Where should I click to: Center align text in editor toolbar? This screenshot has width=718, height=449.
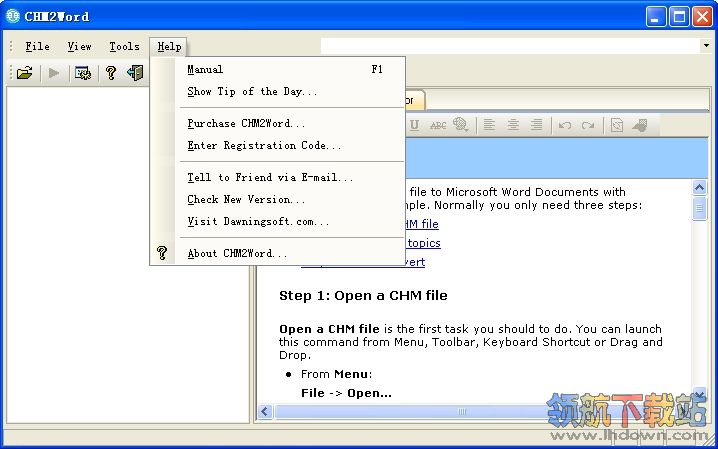[x=513, y=124]
